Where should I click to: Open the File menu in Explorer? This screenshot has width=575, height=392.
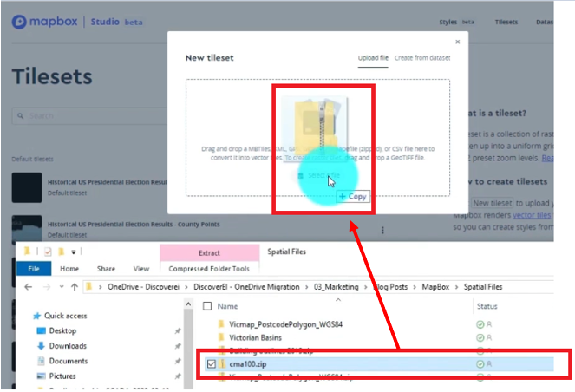34,269
